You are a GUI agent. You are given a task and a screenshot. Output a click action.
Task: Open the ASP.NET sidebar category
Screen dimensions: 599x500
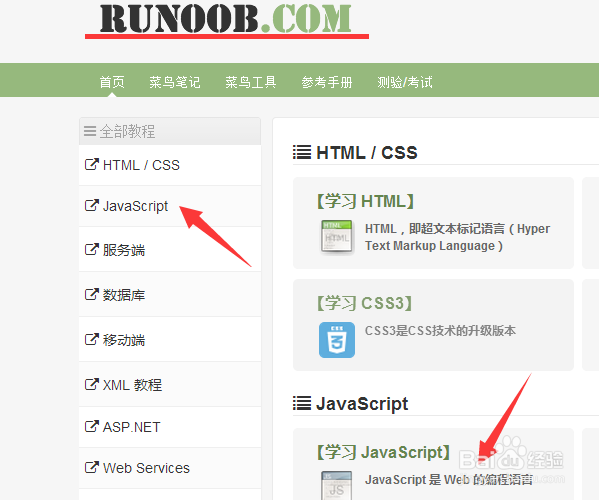point(131,427)
